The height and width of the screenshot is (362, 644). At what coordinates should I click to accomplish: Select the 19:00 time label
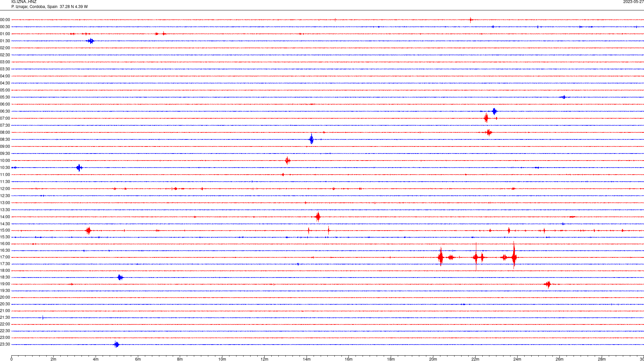point(5,284)
